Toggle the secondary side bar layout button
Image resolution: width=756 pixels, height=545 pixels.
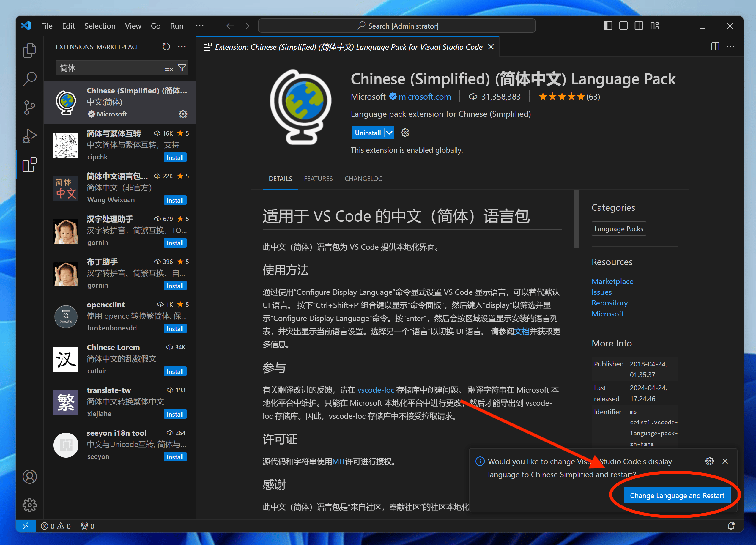(639, 26)
